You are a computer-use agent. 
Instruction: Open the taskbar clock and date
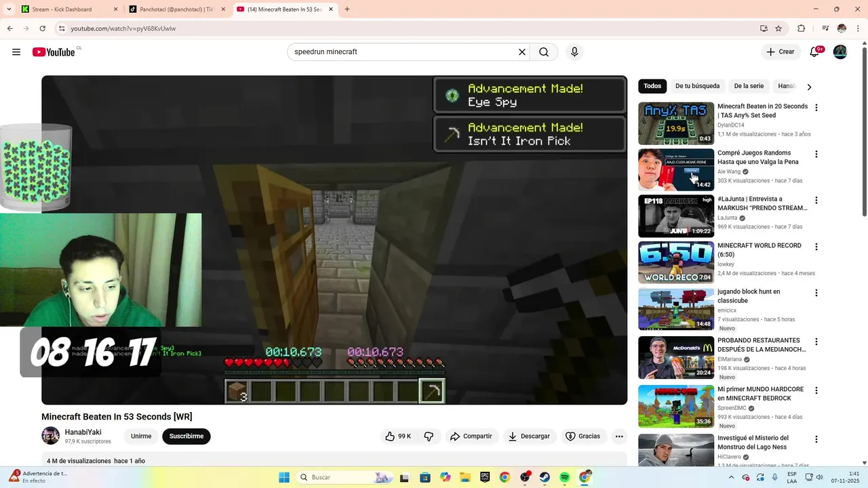846,477
